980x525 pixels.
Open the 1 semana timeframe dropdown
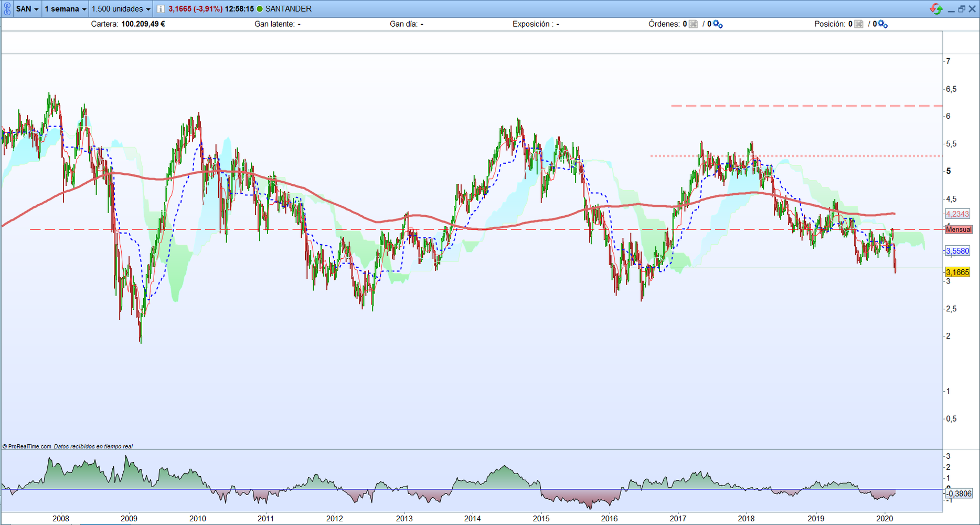tap(65, 9)
